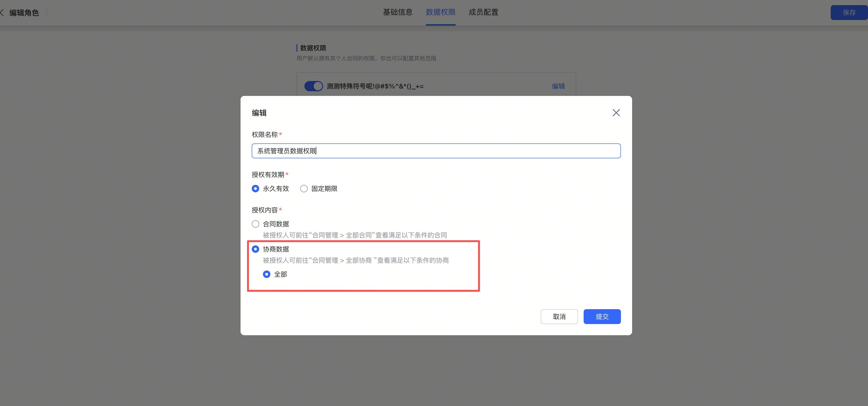The width and height of the screenshot is (868, 406).
Task: Toggle the switch for 测测特殊符号呢 permission
Action: point(313,86)
